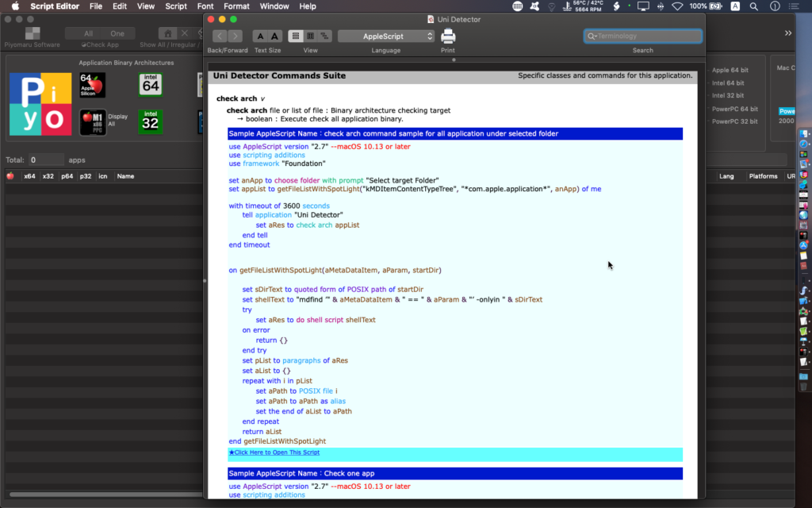Click the Total apps count field

pyautogui.click(x=45, y=160)
